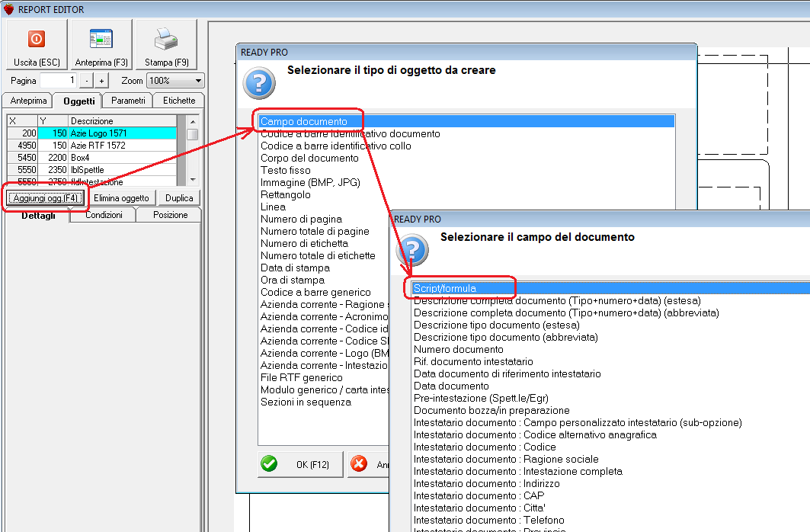810x532 pixels.
Task: Increase page number with the + stepper
Action: coord(101,80)
